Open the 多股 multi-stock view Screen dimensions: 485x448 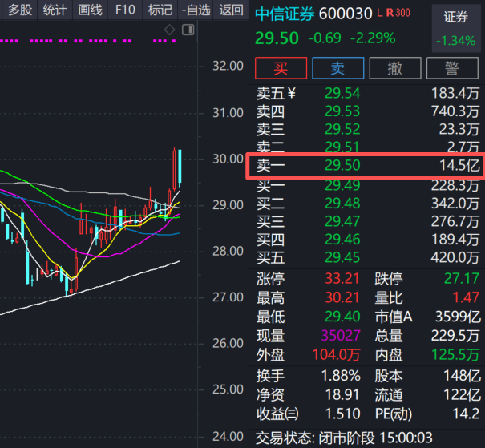pos(20,10)
